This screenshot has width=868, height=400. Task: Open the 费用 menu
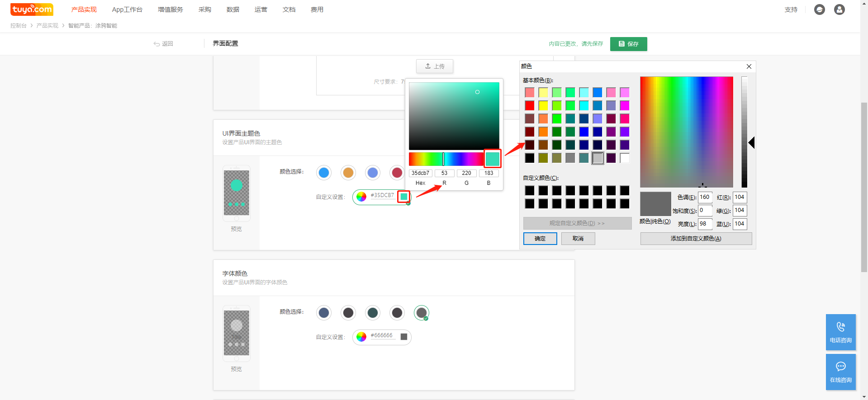click(x=317, y=9)
